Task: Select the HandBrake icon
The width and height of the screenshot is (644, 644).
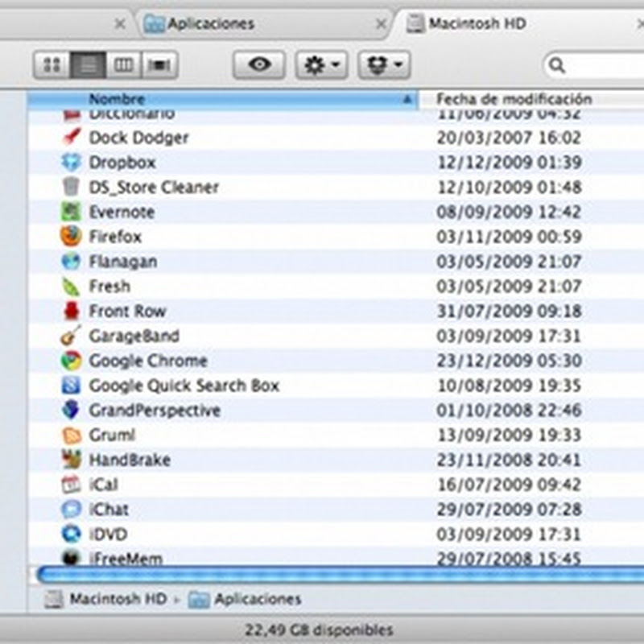Action: 71,460
